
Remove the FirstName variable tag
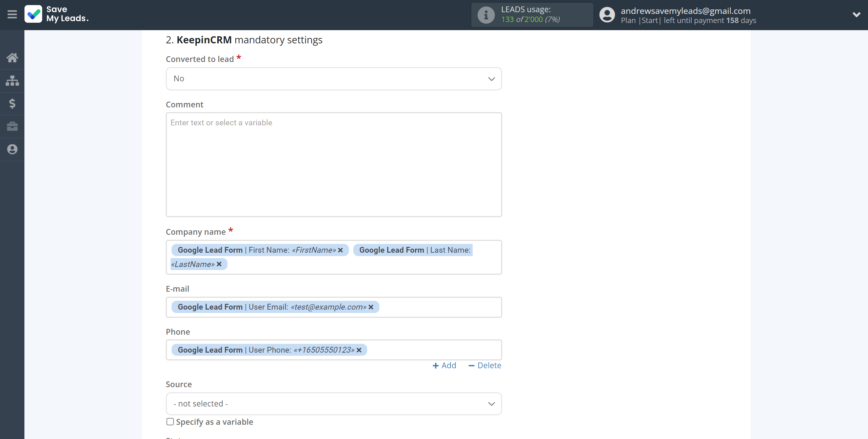tap(340, 250)
